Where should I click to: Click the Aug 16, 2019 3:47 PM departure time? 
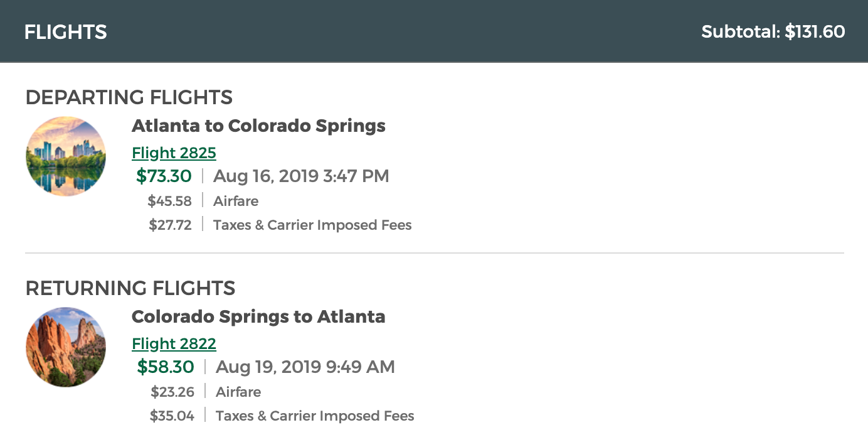pyautogui.click(x=301, y=176)
